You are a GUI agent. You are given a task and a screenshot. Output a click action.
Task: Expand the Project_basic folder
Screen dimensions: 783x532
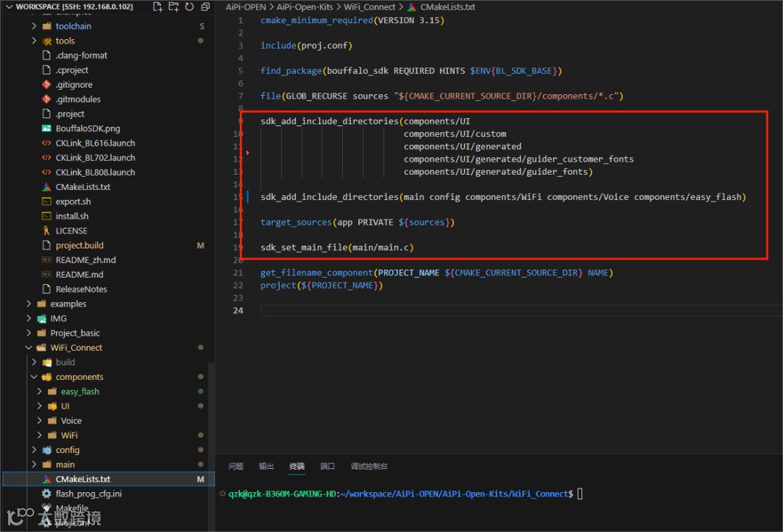pos(28,333)
